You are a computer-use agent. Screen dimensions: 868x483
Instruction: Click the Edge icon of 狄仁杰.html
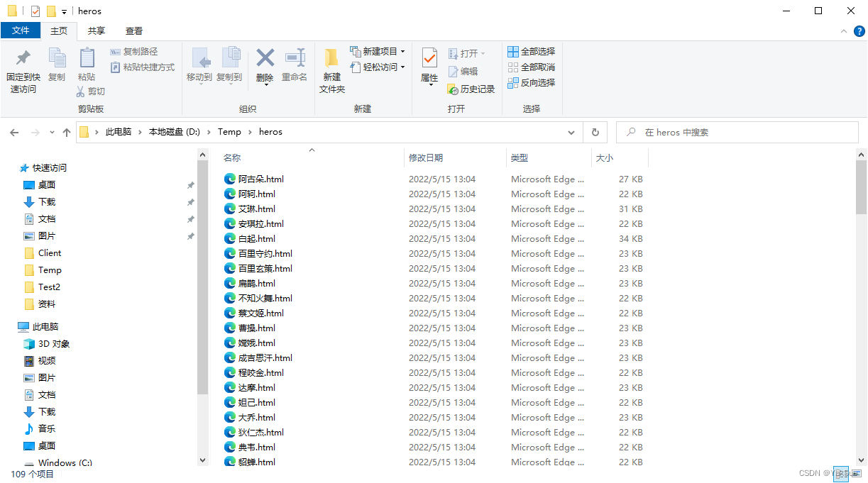pos(230,433)
